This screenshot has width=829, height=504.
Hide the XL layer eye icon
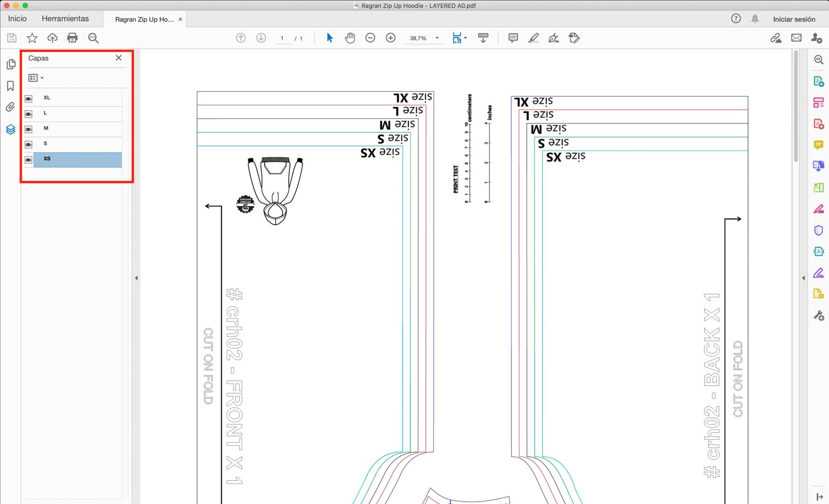[x=29, y=98]
